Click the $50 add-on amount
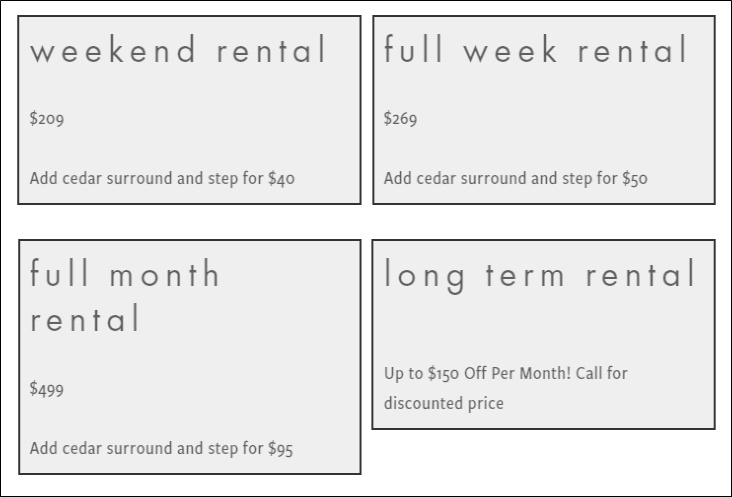This screenshot has height=497, width=732. pyautogui.click(x=635, y=179)
